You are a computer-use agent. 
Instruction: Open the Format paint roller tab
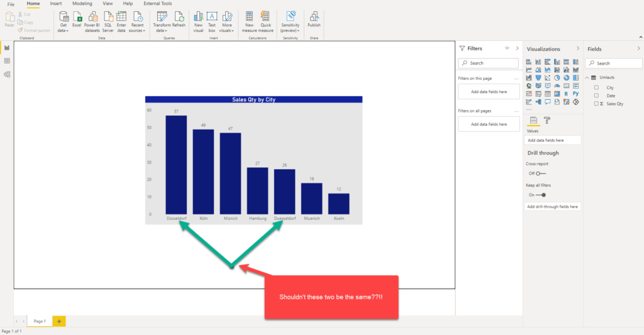coord(547,120)
